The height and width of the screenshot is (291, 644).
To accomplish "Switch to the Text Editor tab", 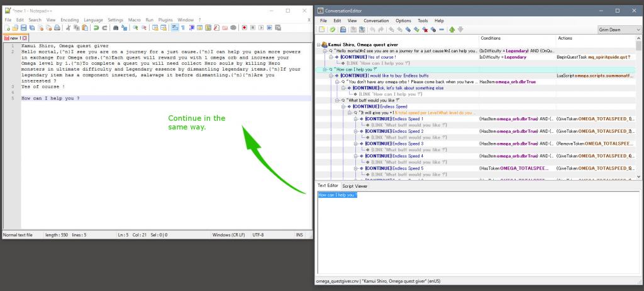I will pos(328,186).
